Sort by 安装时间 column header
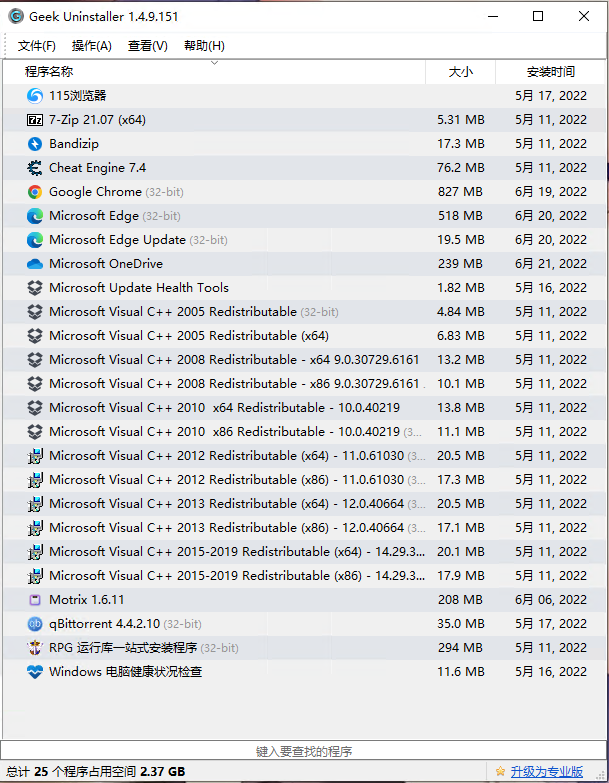Image resolution: width=609 pixels, height=783 pixels. 551,72
